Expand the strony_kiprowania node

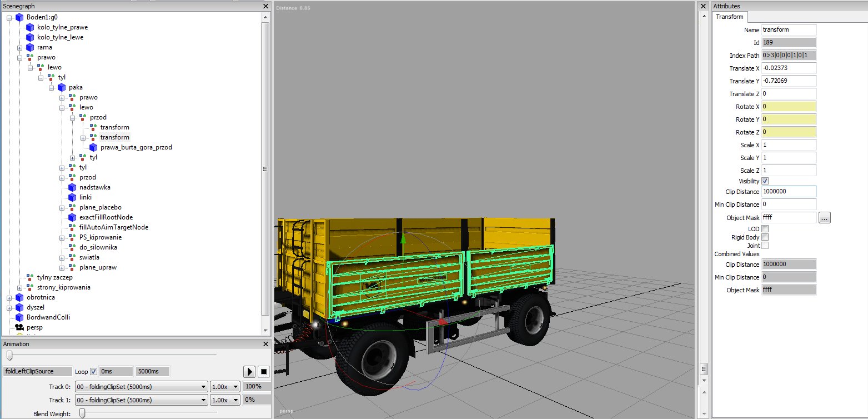pos(20,287)
